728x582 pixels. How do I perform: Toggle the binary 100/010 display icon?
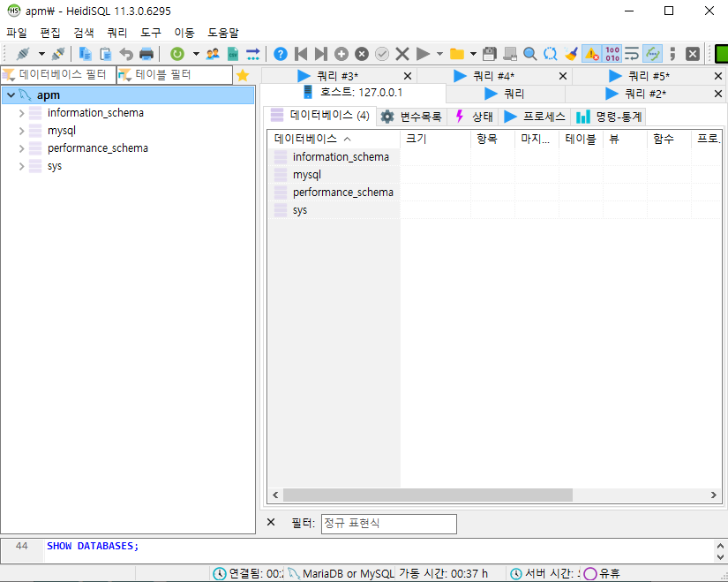pos(612,54)
